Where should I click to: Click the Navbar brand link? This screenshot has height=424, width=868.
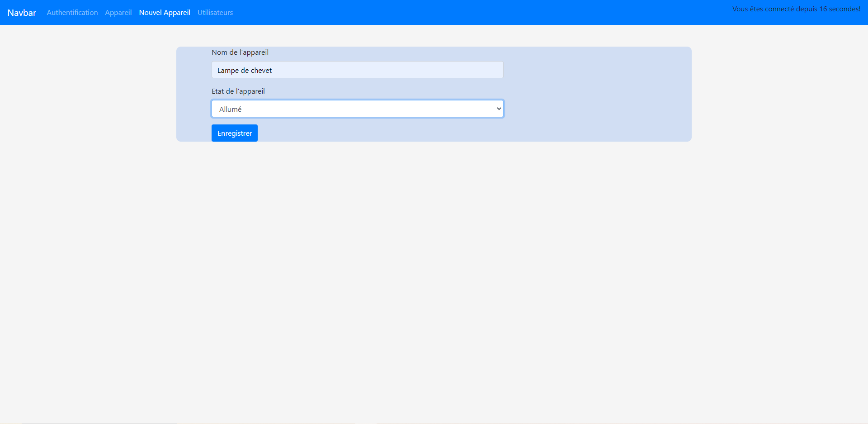(22, 13)
